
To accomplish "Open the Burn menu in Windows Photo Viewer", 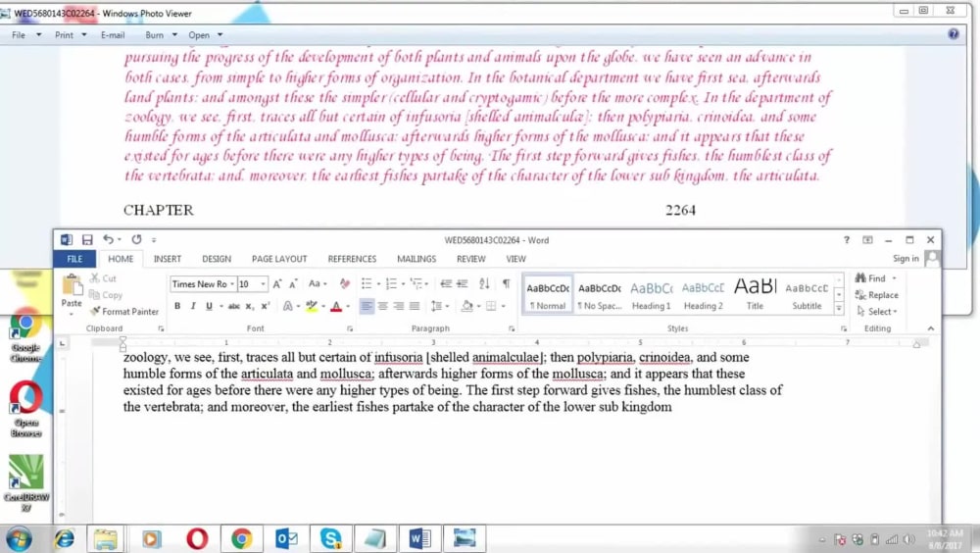I will (161, 35).
